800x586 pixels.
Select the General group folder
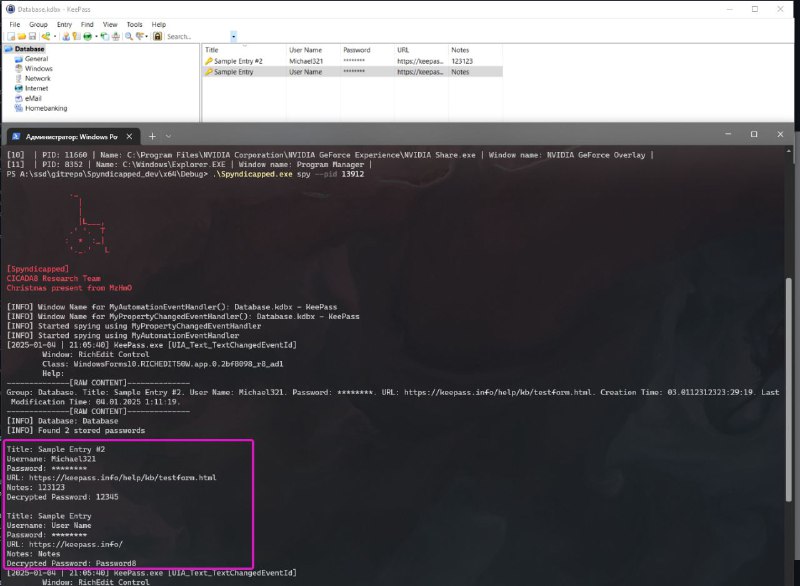click(x=36, y=59)
